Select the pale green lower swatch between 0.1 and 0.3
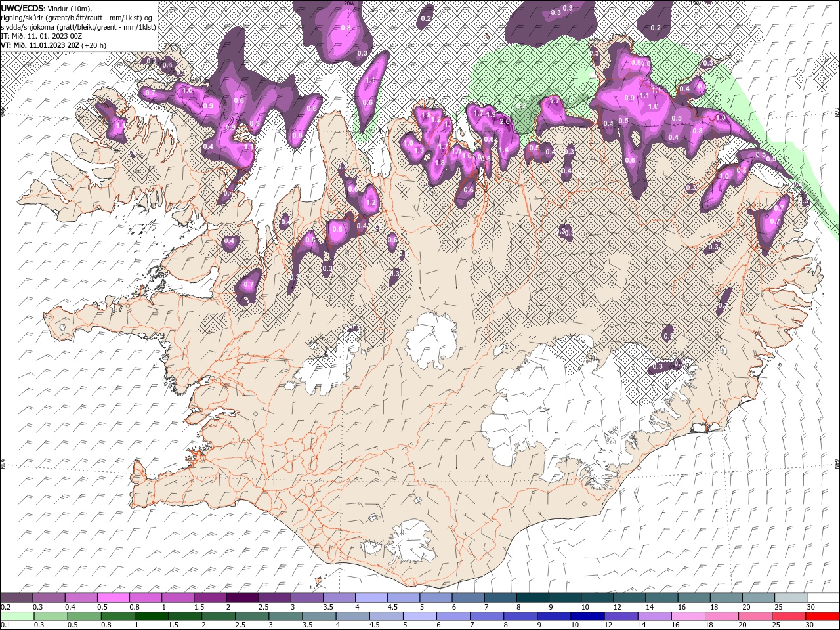 [x=17, y=616]
